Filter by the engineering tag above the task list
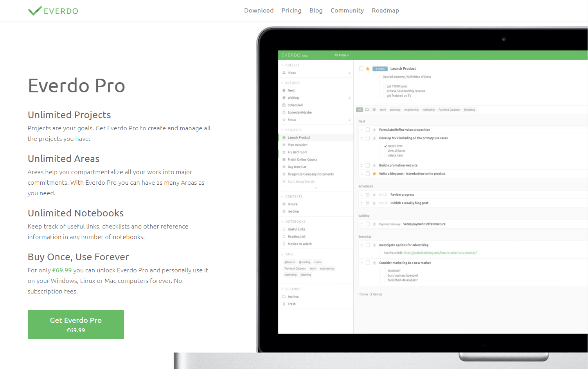588x369 pixels. (x=411, y=110)
